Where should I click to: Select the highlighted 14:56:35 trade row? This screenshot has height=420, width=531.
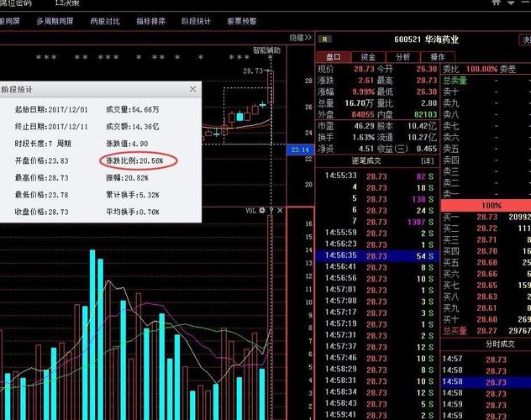377,256
